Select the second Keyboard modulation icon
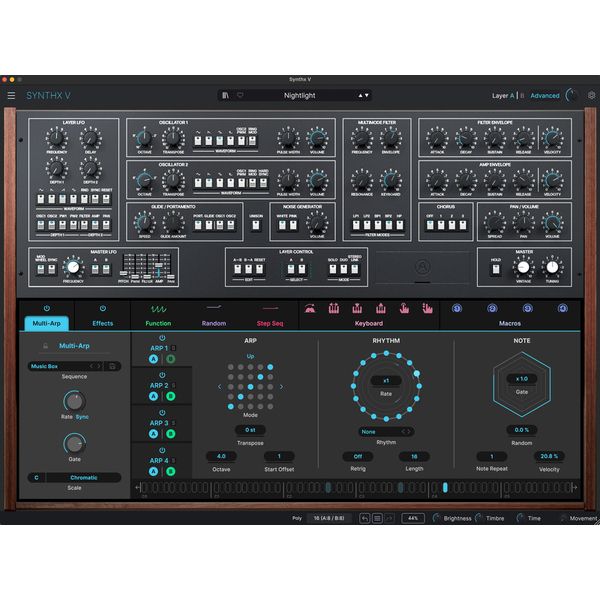 334,308
